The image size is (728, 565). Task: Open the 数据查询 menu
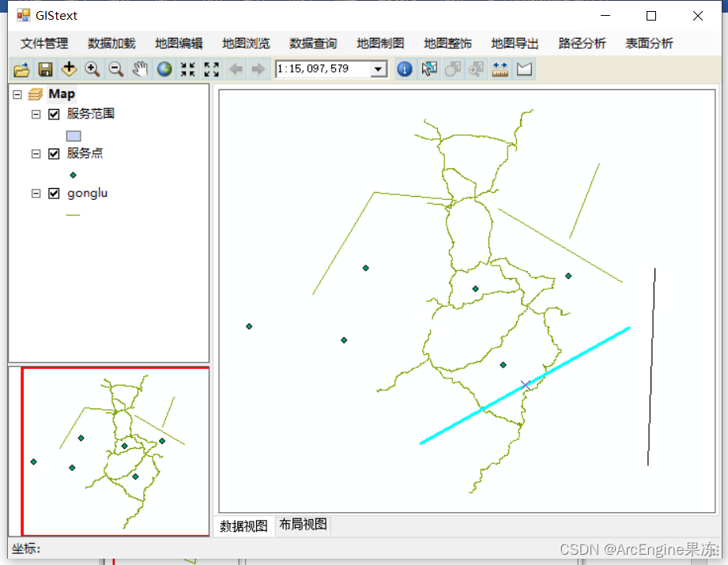click(315, 43)
